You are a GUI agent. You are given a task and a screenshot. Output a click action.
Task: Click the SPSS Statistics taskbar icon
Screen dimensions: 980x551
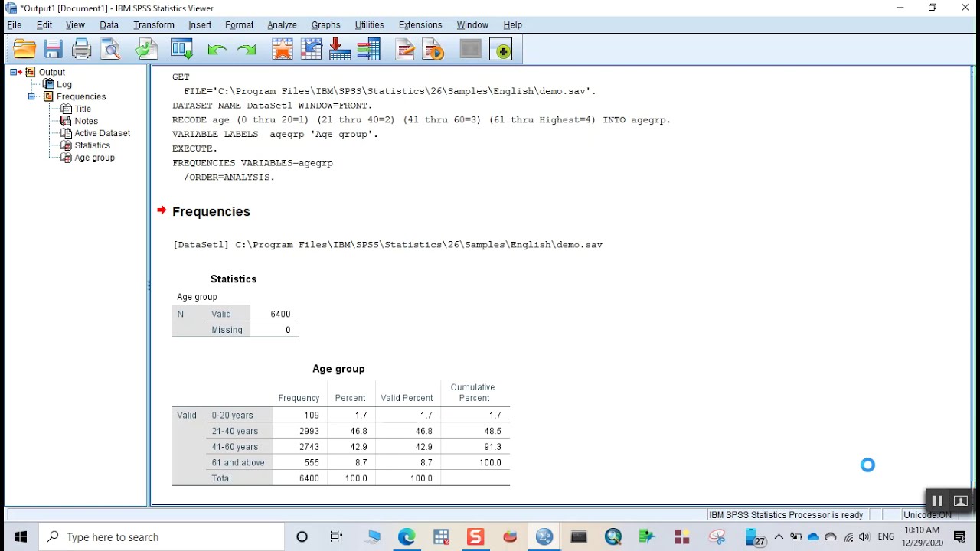point(544,537)
